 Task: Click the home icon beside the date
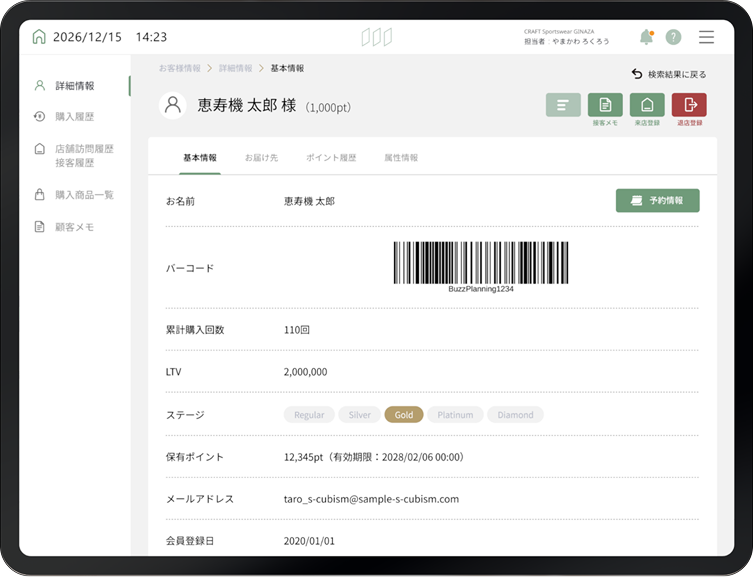click(x=39, y=37)
